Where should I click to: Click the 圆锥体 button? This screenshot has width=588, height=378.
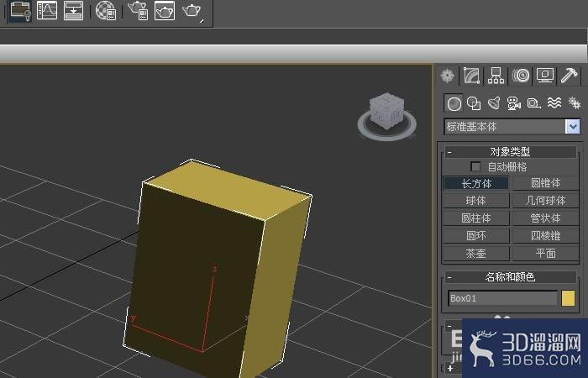[x=546, y=183]
